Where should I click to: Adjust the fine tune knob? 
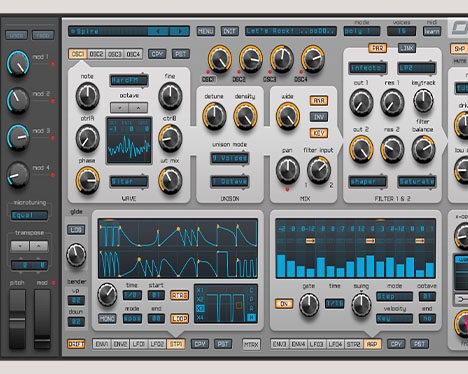point(170,96)
